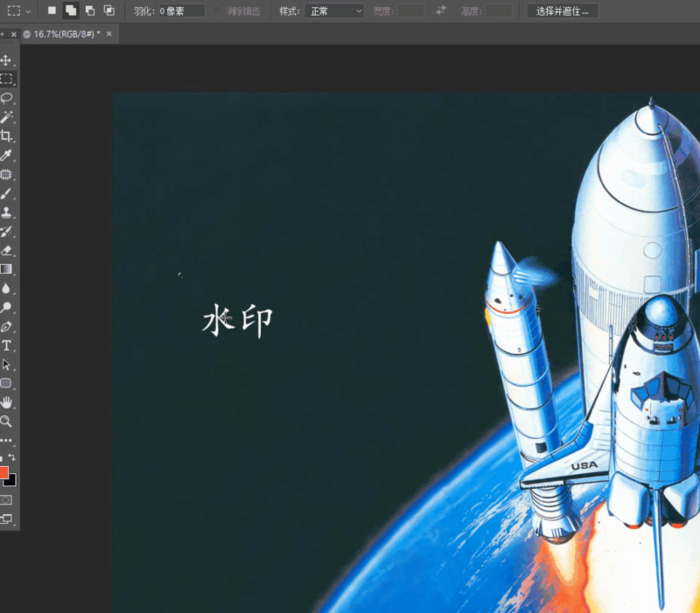Select the Eraser tool

pyautogui.click(x=6, y=250)
